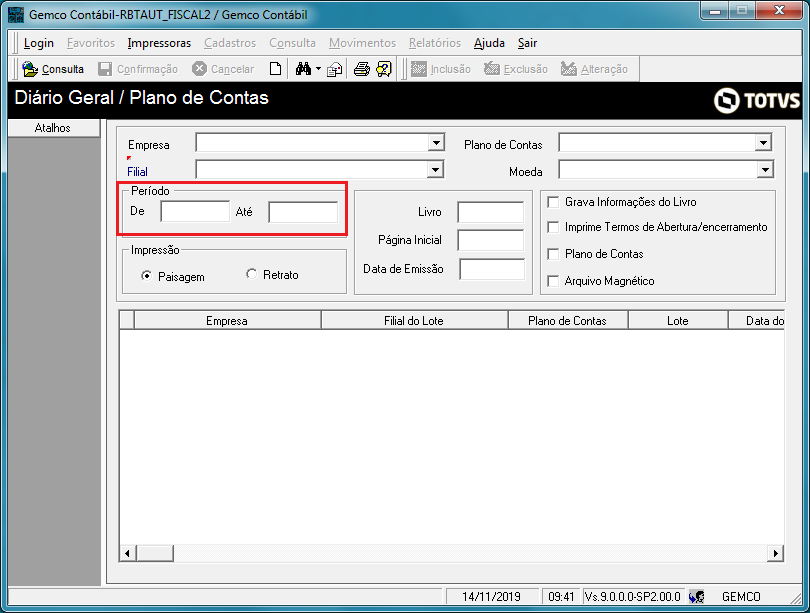
Task: Click the version Vs.9.0.0.0-SP2.00.0 text
Action: 633,596
